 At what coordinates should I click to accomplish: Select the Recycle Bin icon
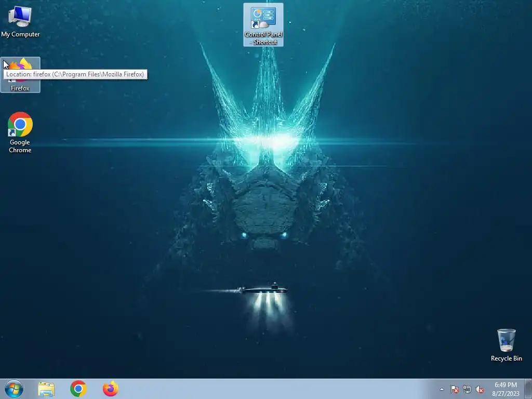coord(506,345)
